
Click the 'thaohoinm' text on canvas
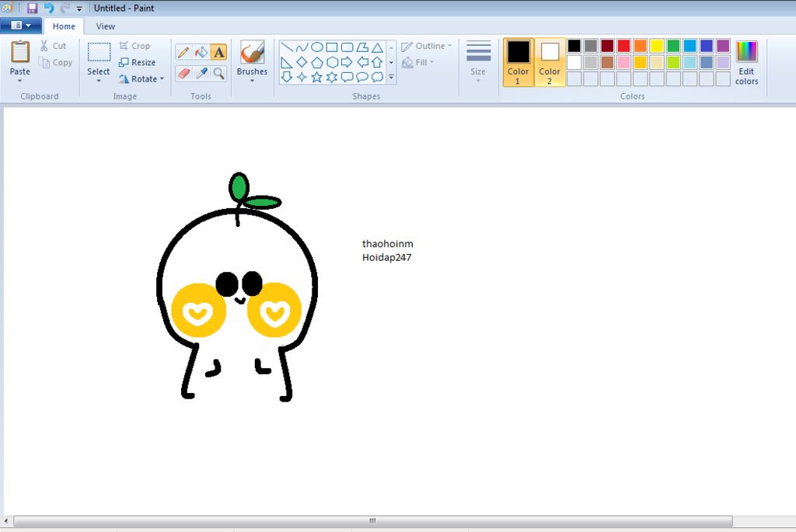tap(387, 244)
